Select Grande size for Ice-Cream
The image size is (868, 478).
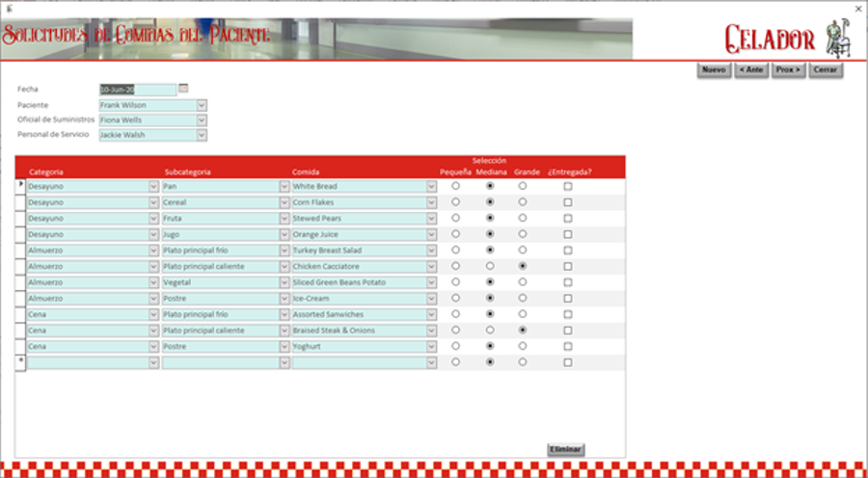[x=522, y=298]
